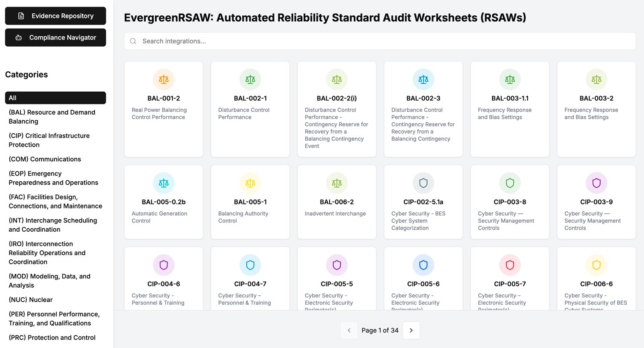Filter by (COM) Communications category
Screen dimensions: 644x348
click(45, 159)
